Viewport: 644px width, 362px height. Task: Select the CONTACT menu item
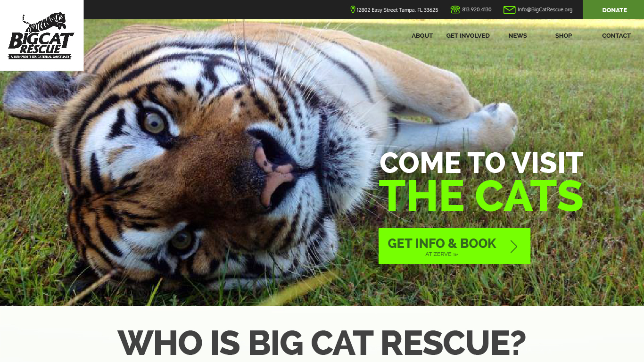tap(616, 36)
